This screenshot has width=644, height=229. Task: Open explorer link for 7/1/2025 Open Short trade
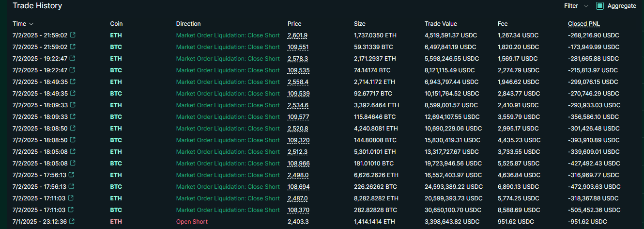click(72, 222)
